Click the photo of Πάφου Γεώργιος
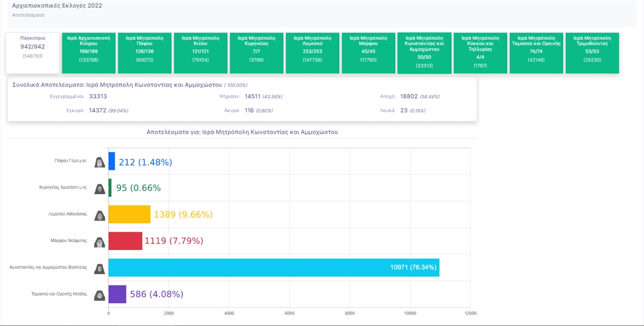This screenshot has height=326, width=644. [x=99, y=162]
